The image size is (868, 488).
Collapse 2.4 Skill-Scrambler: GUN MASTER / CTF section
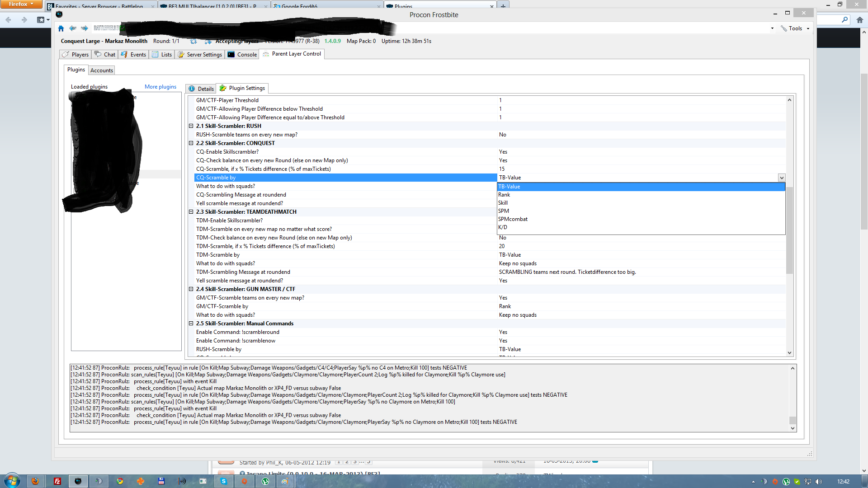click(x=191, y=289)
